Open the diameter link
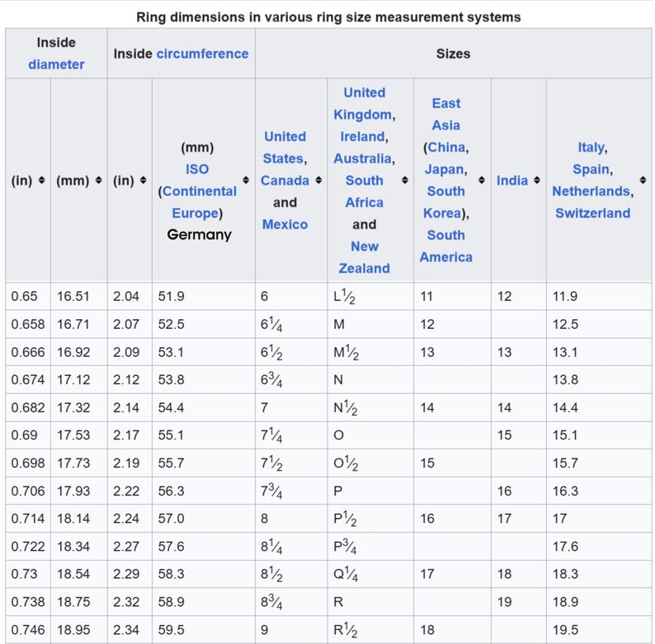The height and width of the screenshot is (644, 655). click(56, 64)
